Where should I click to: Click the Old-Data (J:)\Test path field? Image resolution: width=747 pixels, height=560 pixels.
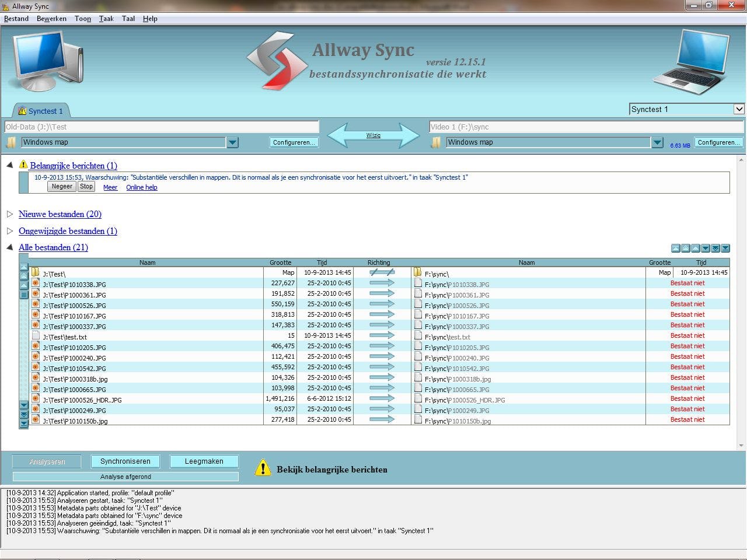click(x=162, y=127)
